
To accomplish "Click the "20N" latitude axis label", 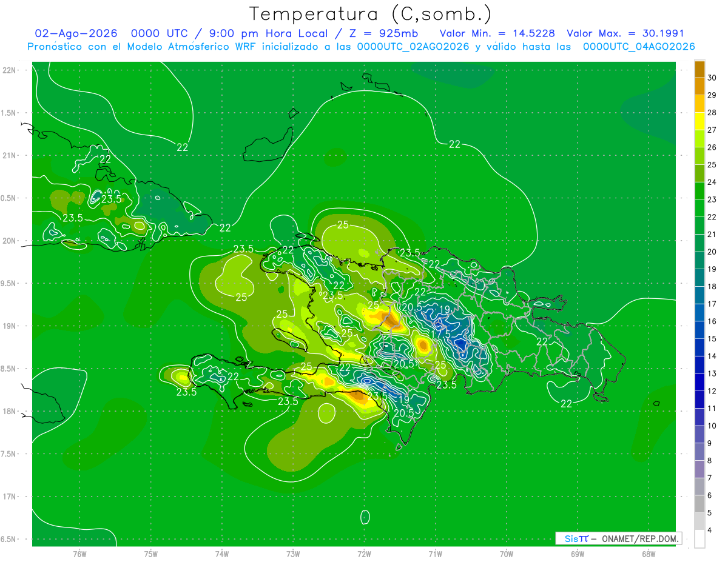I will [x=10, y=241].
